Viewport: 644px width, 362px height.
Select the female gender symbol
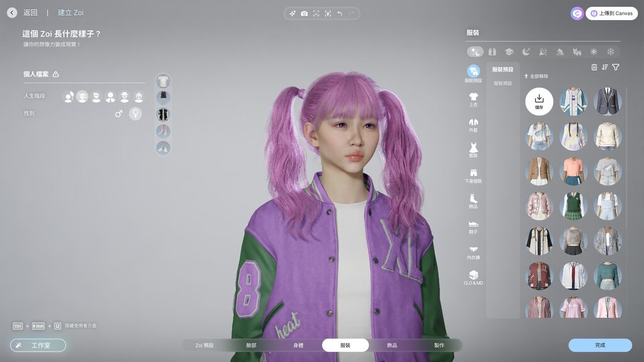coord(135,114)
